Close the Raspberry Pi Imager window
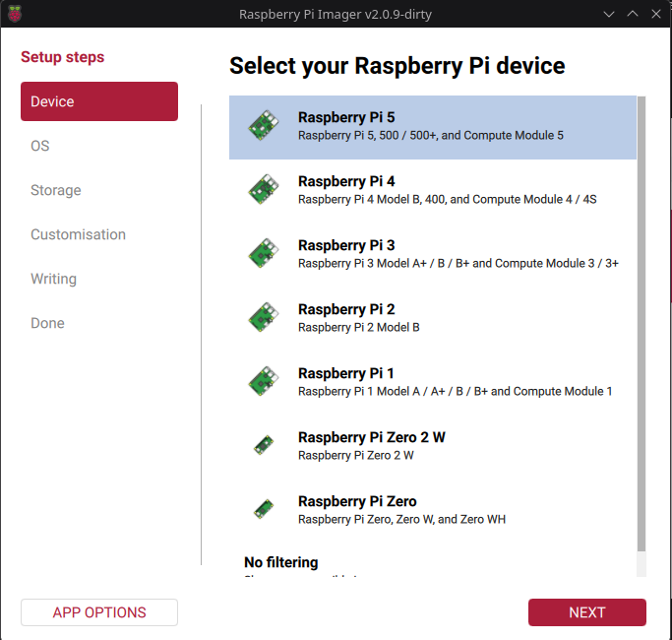Screen dimensions: 672x640 click(x=655, y=14)
